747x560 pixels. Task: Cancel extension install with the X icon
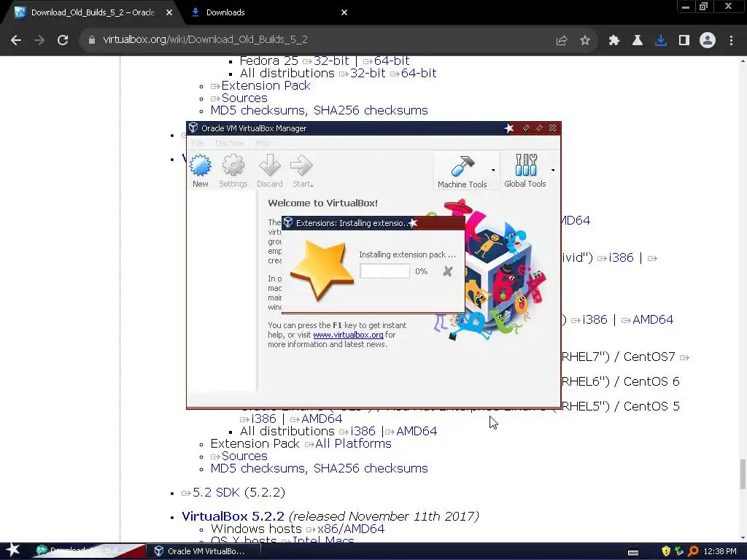[448, 271]
